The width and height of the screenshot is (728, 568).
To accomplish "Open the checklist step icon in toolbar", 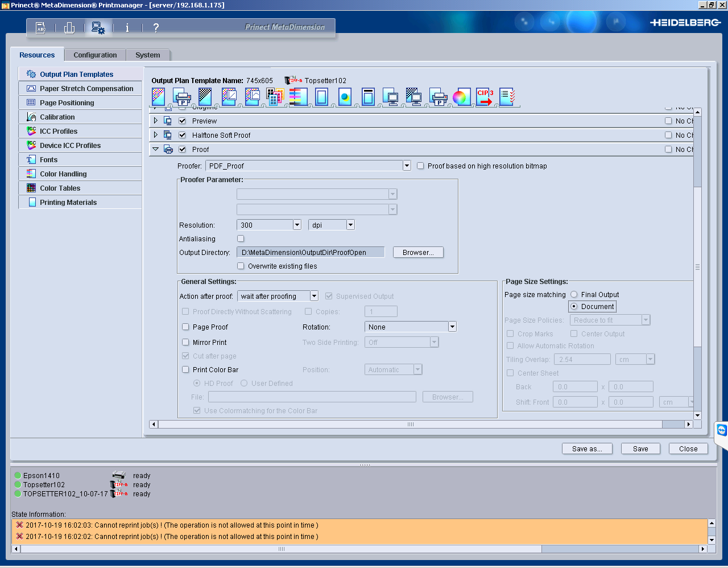I will (x=507, y=97).
